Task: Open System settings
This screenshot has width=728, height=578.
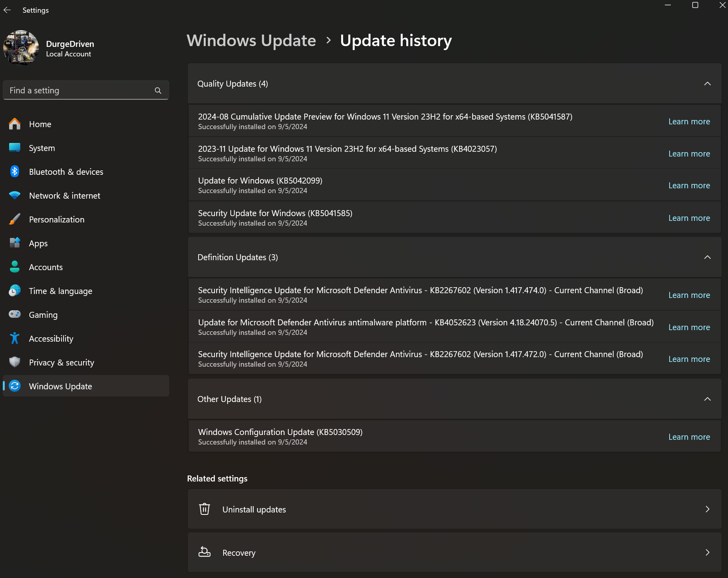Action: pos(86,148)
